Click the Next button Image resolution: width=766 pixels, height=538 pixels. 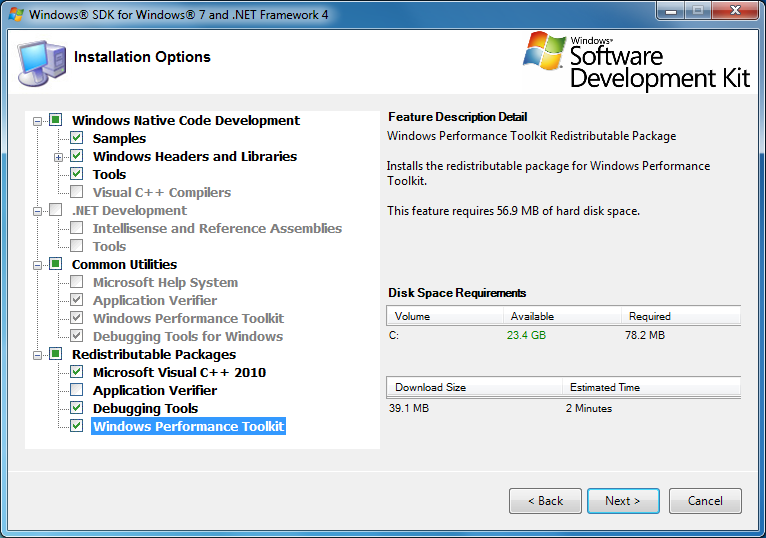click(622, 501)
